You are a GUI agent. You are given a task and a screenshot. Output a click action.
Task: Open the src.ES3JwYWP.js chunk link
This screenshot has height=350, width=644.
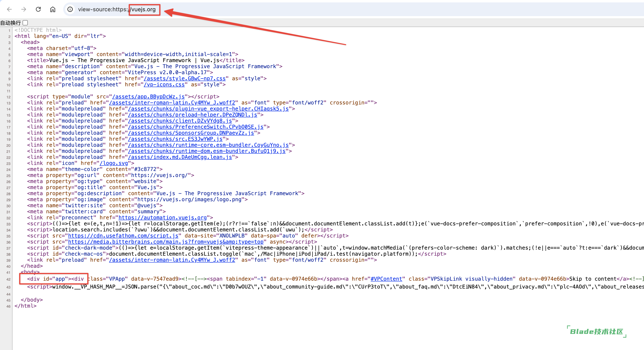175,139
